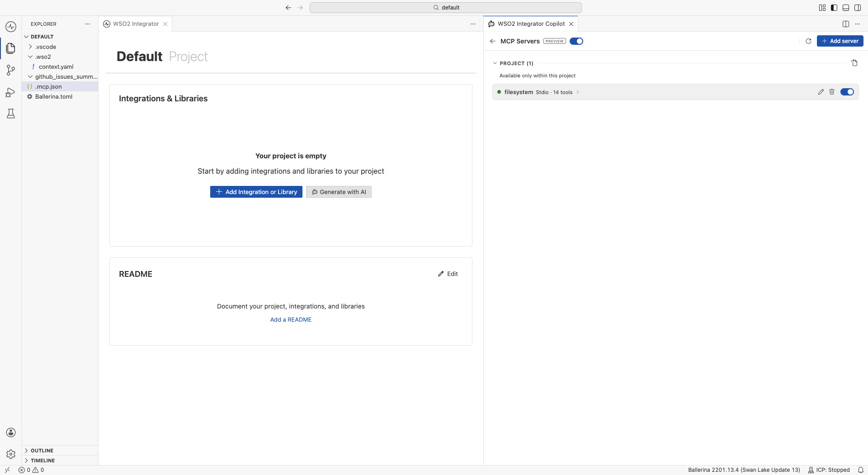Collapse the .wso2 folder
The height and width of the screenshot is (475, 868).
point(30,57)
